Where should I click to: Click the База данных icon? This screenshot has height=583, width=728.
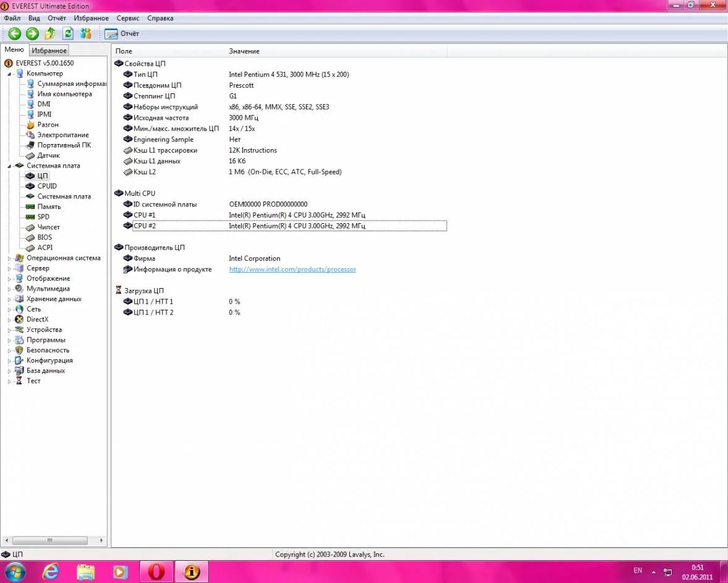[19, 371]
